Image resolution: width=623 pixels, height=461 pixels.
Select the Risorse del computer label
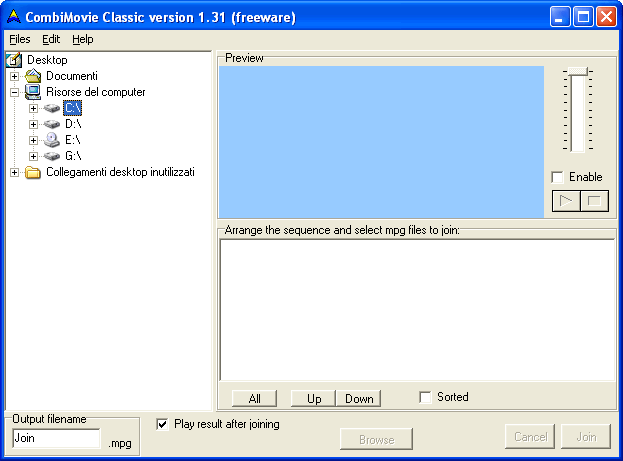coord(96,92)
